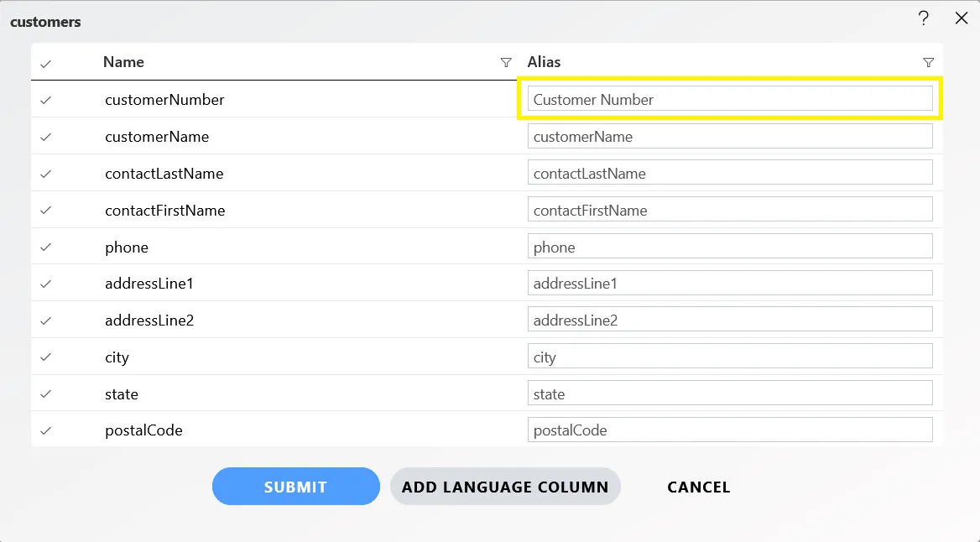Click the Customer Number alias field
The width and height of the screenshot is (980, 542).
(730, 99)
